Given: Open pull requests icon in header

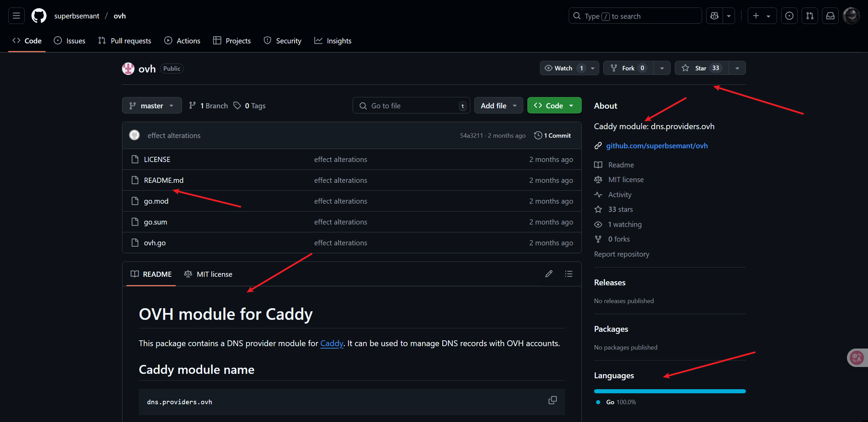Looking at the screenshot, I should (810, 16).
